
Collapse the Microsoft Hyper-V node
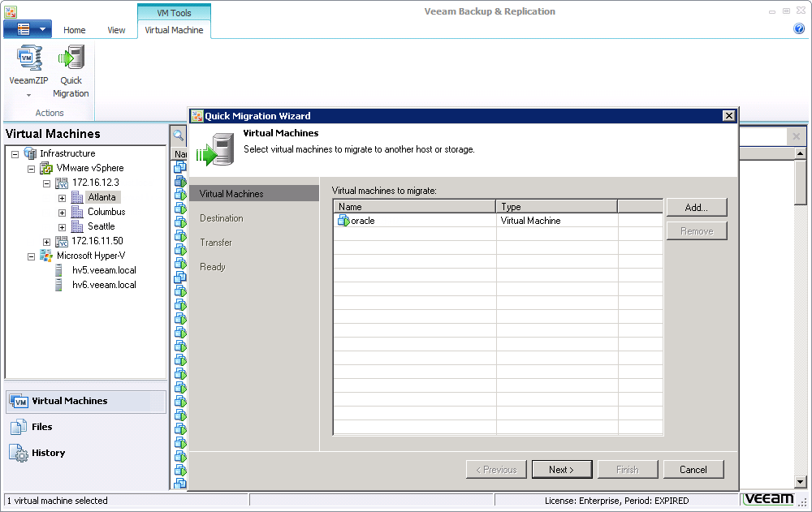click(31, 256)
